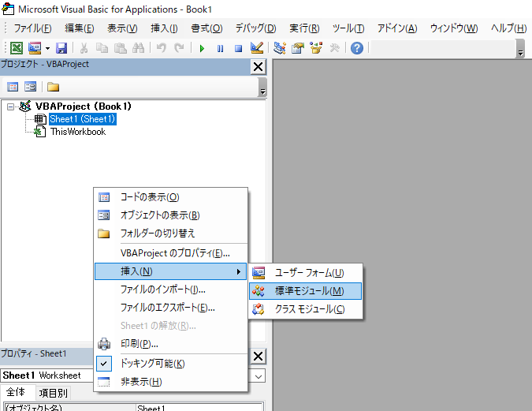Click the Save floppy disk icon

[x=61, y=48]
